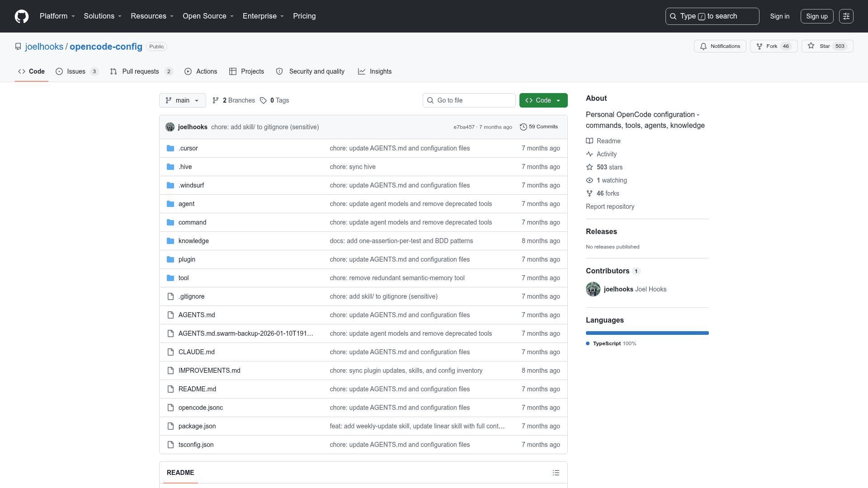
Task: Click the tool folder icon
Action: pyautogui.click(x=170, y=278)
